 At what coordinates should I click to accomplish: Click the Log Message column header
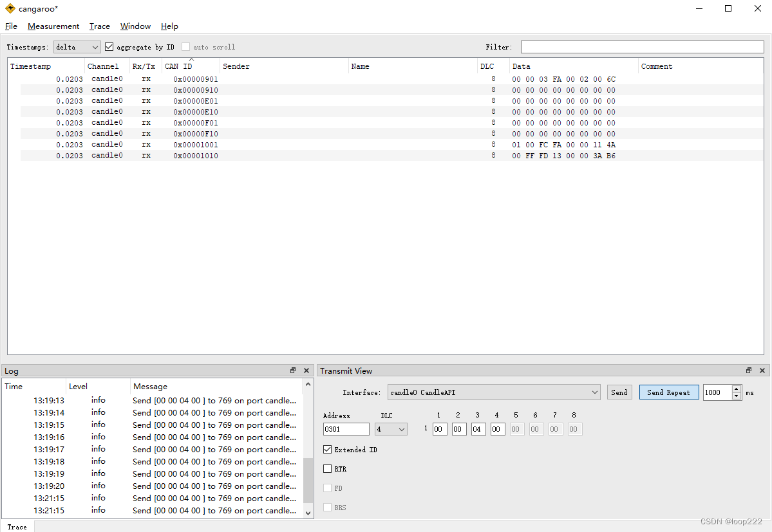coord(216,387)
